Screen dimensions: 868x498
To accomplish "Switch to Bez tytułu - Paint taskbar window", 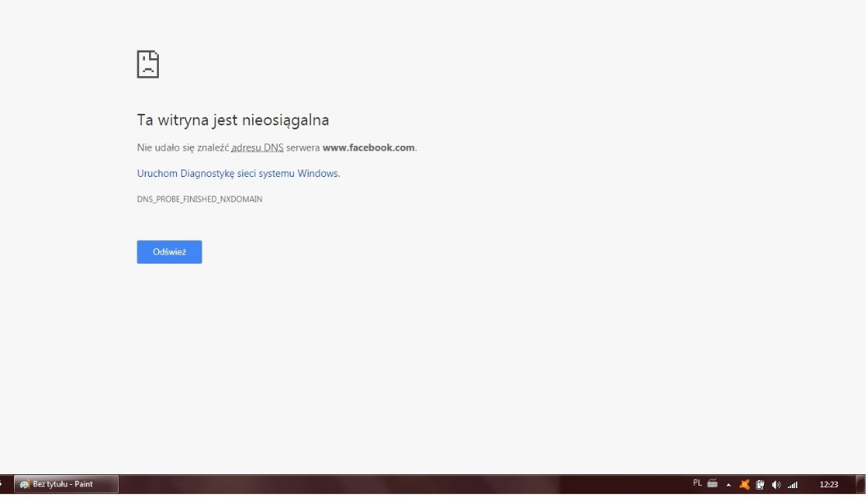I will [x=66, y=484].
